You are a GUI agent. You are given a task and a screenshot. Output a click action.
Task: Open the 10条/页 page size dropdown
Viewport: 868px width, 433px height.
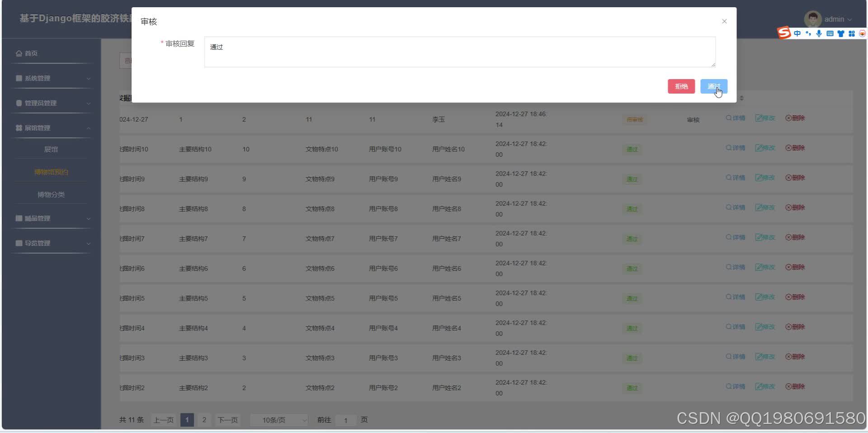click(279, 420)
